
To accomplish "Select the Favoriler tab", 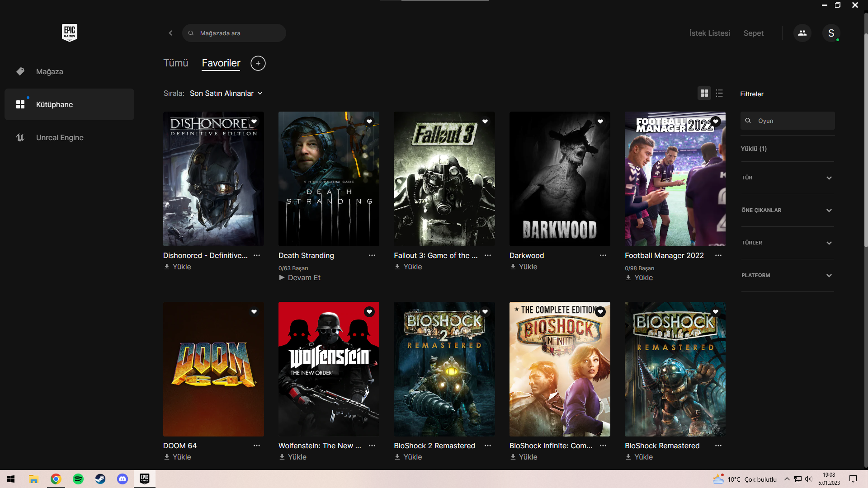I will [x=221, y=63].
